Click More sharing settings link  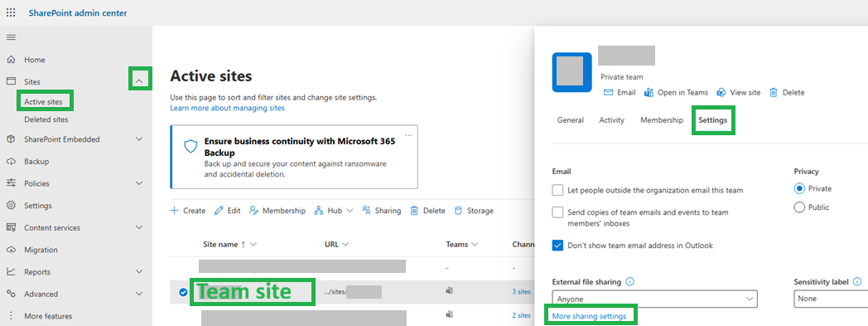click(x=589, y=316)
